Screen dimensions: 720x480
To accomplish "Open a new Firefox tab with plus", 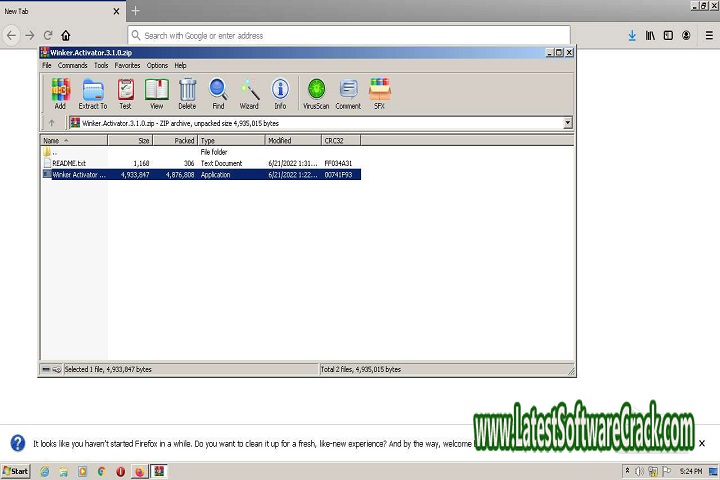I will click(135, 11).
